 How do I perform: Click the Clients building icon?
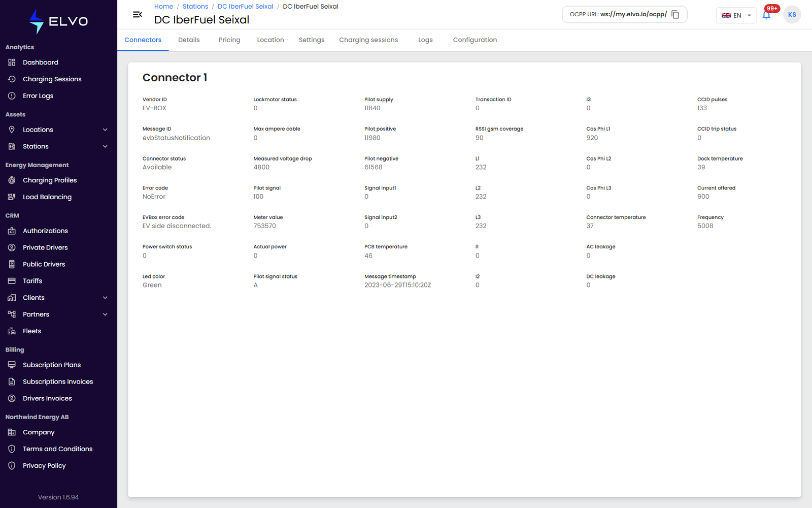click(x=12, y=298)
